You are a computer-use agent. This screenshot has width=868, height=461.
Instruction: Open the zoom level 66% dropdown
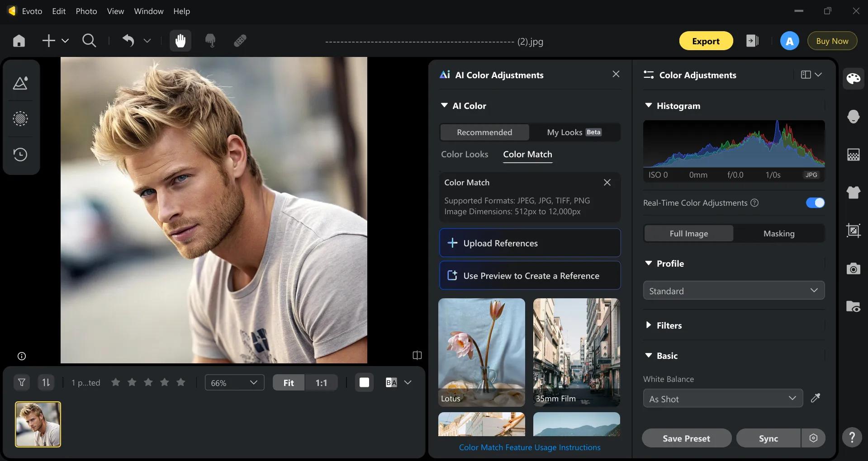(x=234, y=383)
